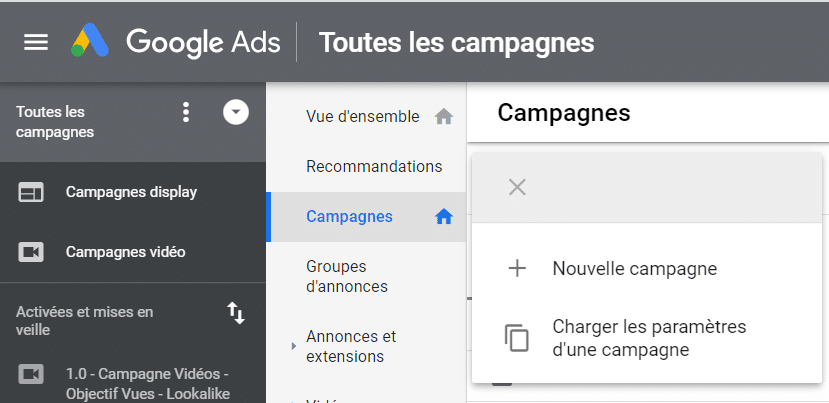Viewport: 829px width, 403px height.
Task: Click the blue home icon beside Campagnes
Action: (444, 217)
